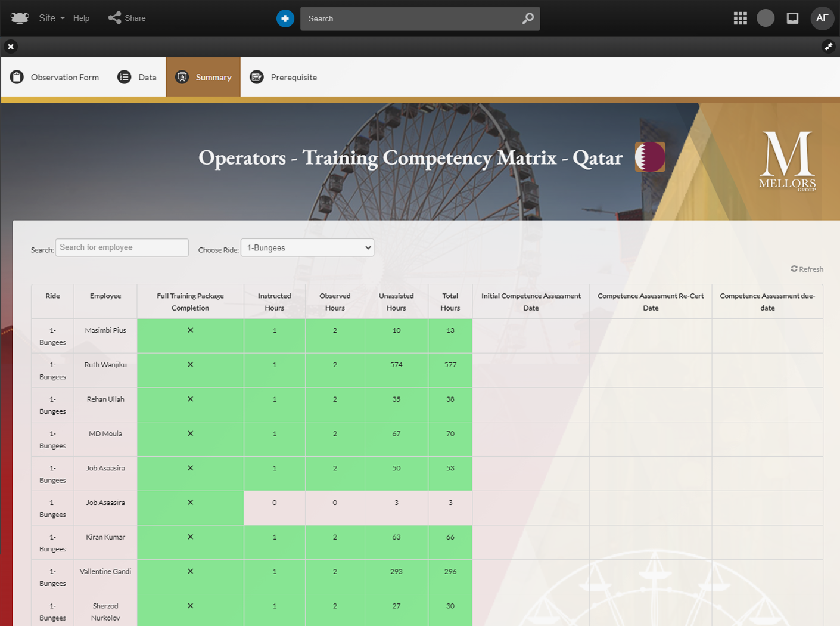This screenshot has height=626, width=840.
Task: Switch to the Data tab
Action: [x=138, y=77]
